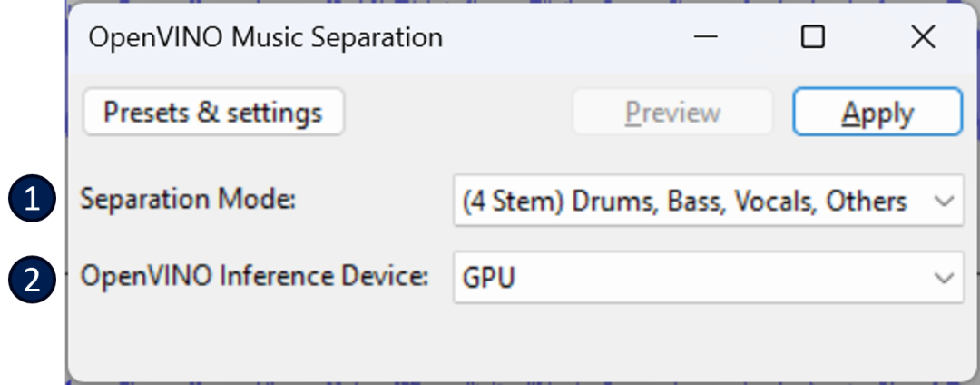Click empty title bar space left of minimize
The width and height of the screenshot is (980, 385).
tap(563, 38)
